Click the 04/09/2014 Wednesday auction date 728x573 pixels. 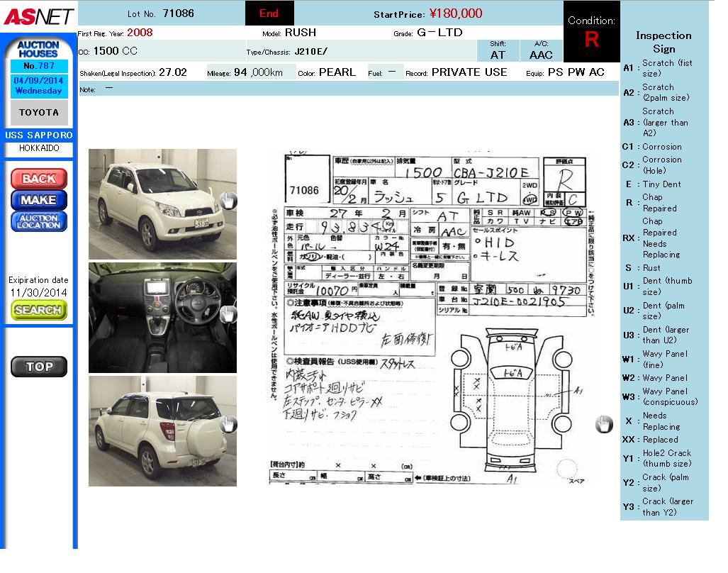(x=39, y=86)
